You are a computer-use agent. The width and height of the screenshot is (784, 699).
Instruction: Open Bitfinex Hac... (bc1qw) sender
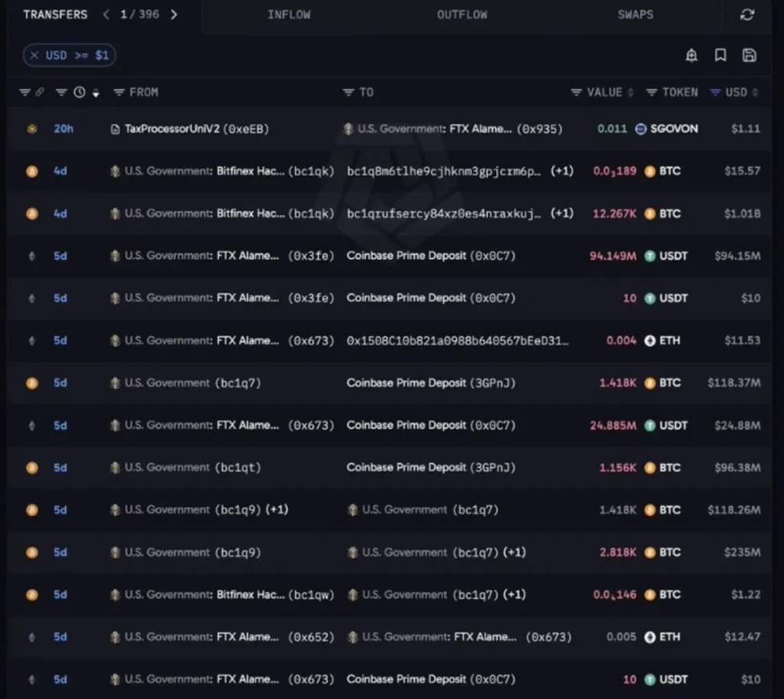229,595
